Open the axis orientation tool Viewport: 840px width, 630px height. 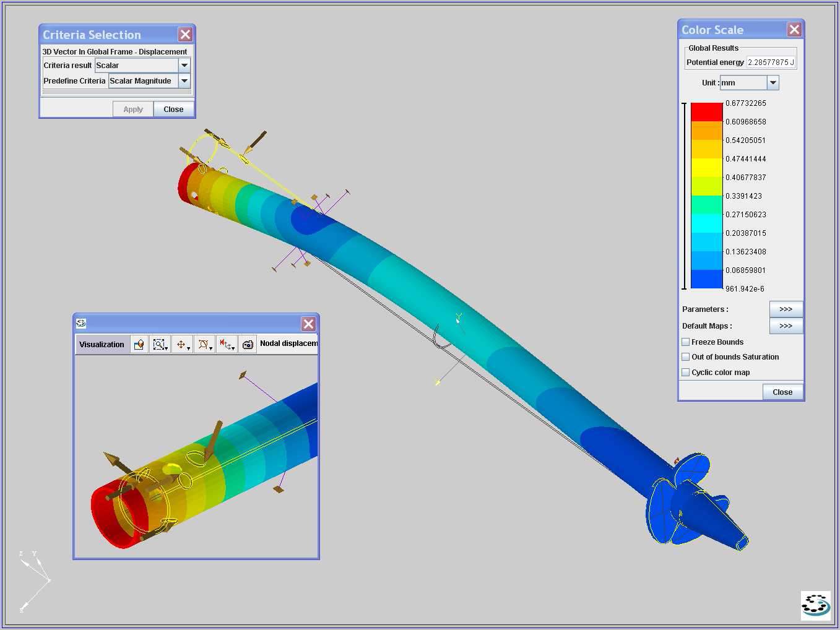pyautogui.click(x=227, y=345)
